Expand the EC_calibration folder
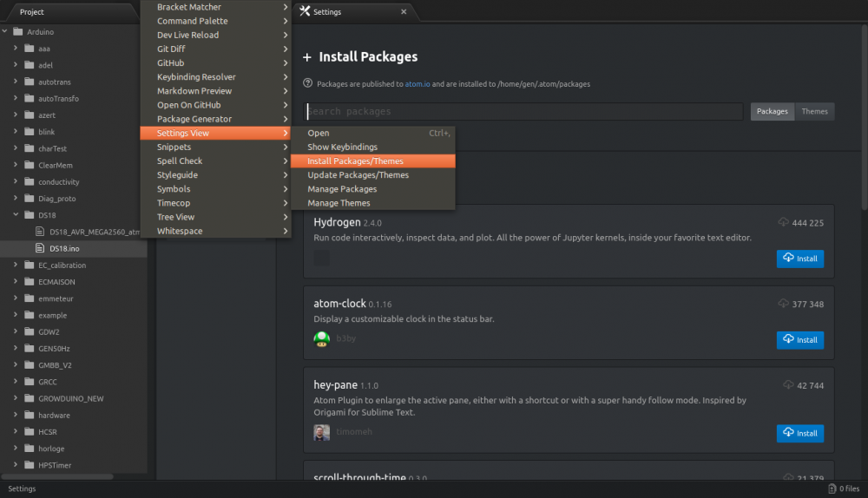This screenshot has width=868, height=498. point(16,265)
